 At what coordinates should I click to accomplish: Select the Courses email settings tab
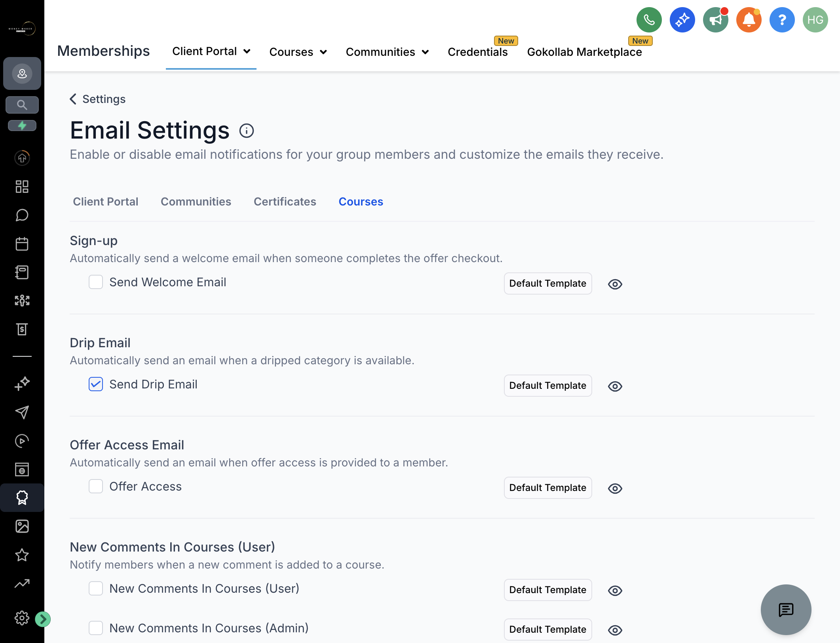pos(361,202)
